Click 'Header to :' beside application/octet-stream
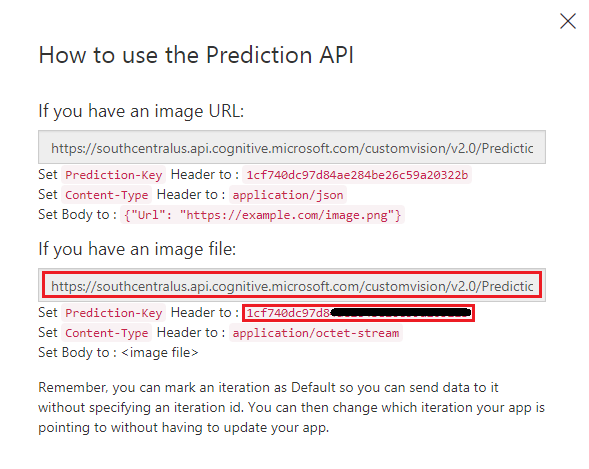Screen dimensions: 589x469 pyautogui.click(x=191, y=332)
